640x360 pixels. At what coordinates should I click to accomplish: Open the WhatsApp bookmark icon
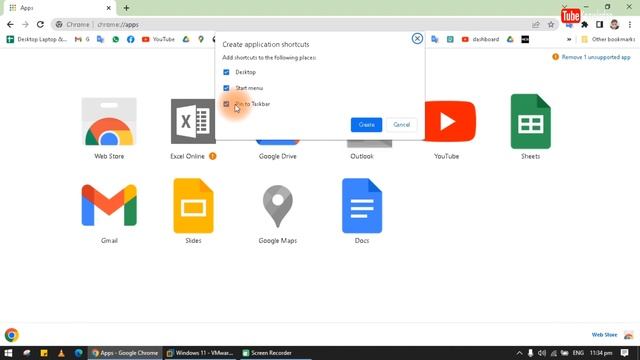(116, 39)
